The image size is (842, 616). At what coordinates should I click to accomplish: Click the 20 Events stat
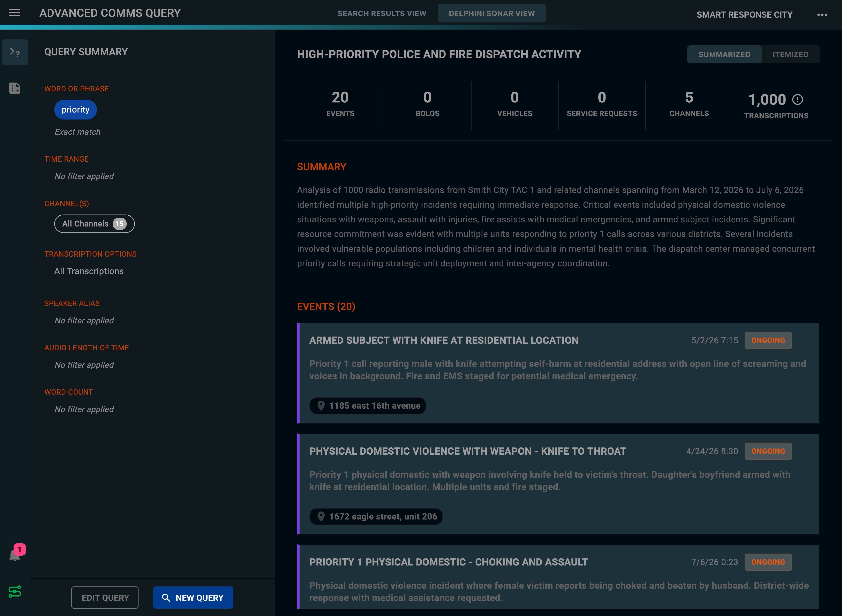pyautogui.click(x=340, y=104)
